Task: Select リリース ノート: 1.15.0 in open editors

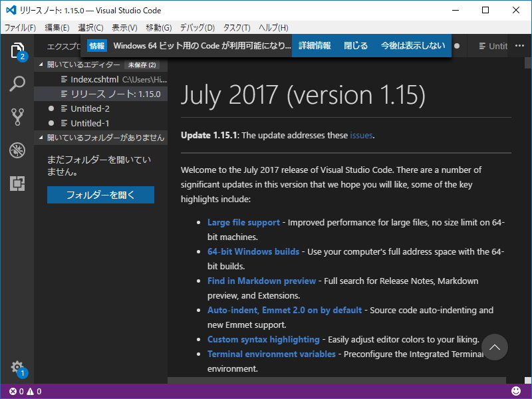Action: tap(101, 94)
